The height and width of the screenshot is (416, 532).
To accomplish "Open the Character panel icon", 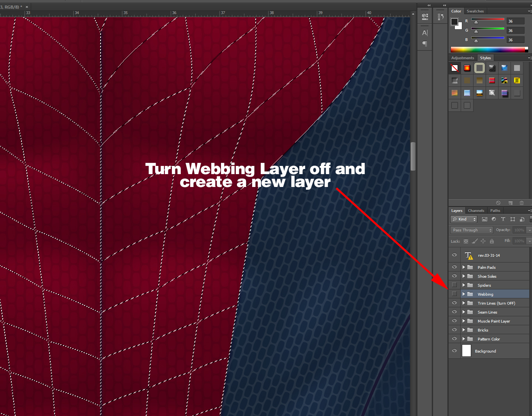I will pyautogui.click(x=425, y=33).
